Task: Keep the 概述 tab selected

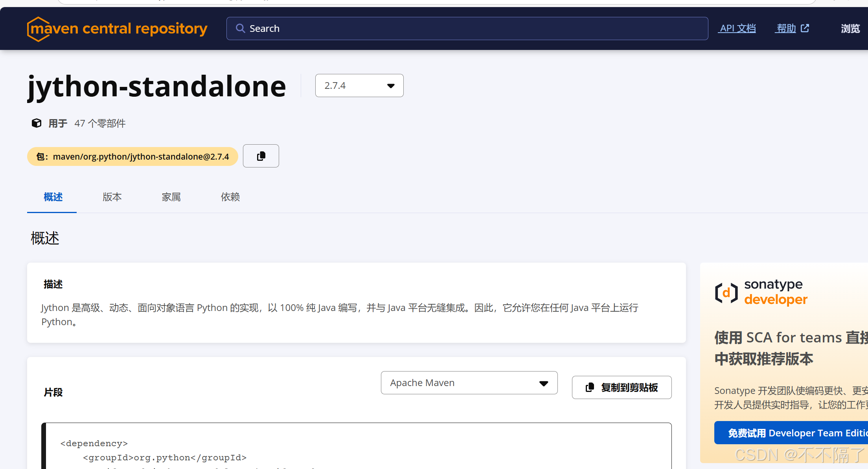Action: click(x=53, y=197)
